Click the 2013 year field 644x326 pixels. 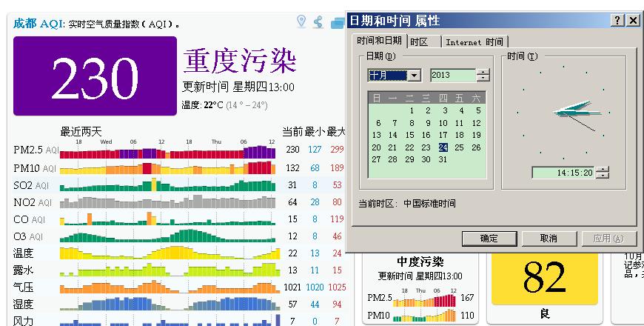click(x=452, y=76)
